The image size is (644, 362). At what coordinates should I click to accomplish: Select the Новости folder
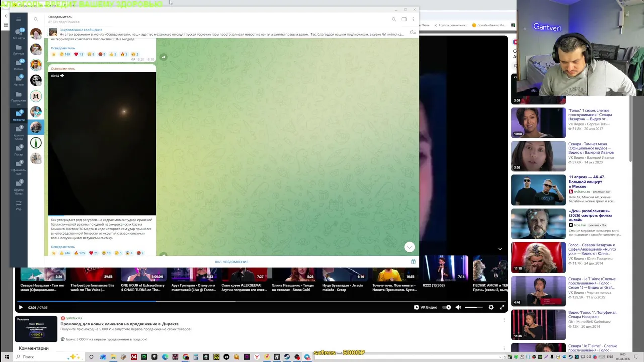pyautogui.click(x=19, y=115)
